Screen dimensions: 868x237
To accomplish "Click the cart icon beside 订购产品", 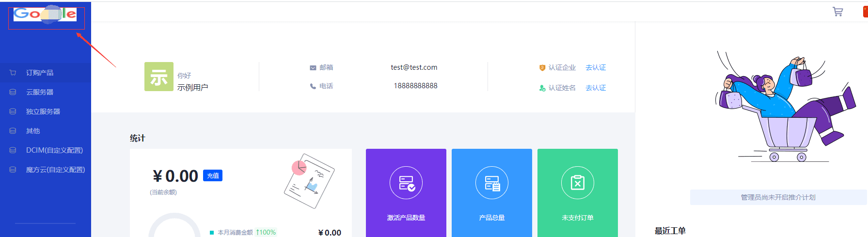I will [13, 73].
